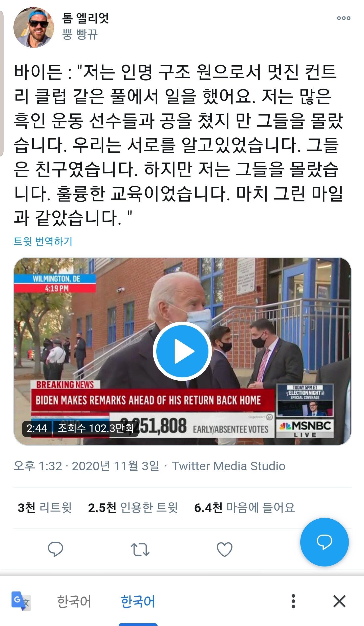The image size is (364, 626).
Task: View the 6.4천 마음에 들어요 likes list
Action: (x=244, y=508)
